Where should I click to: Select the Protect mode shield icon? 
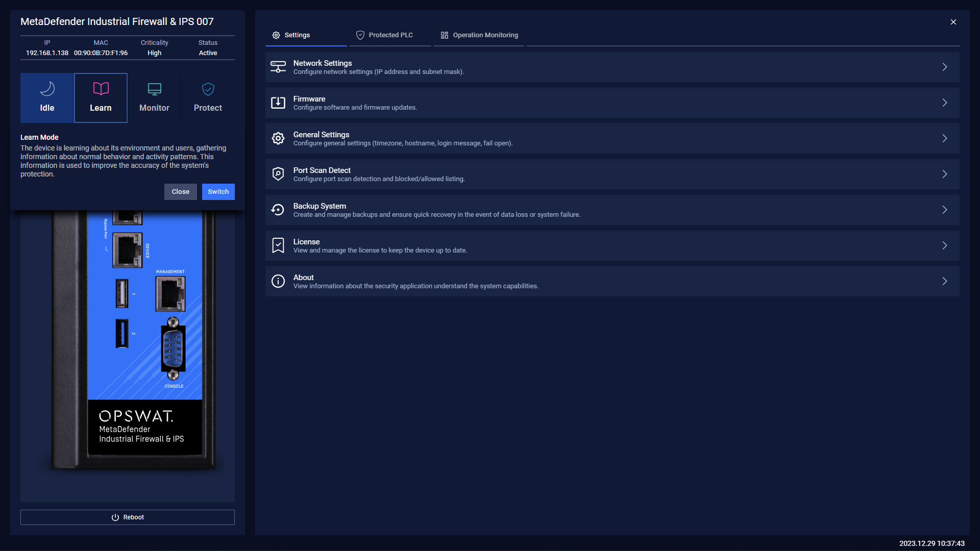pyautogui.click(x=208, y=89)
